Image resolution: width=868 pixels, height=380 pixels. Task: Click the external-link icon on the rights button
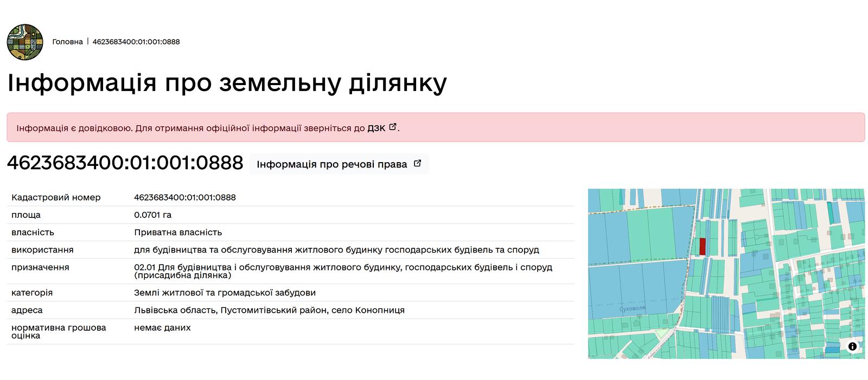click(417, 164)
